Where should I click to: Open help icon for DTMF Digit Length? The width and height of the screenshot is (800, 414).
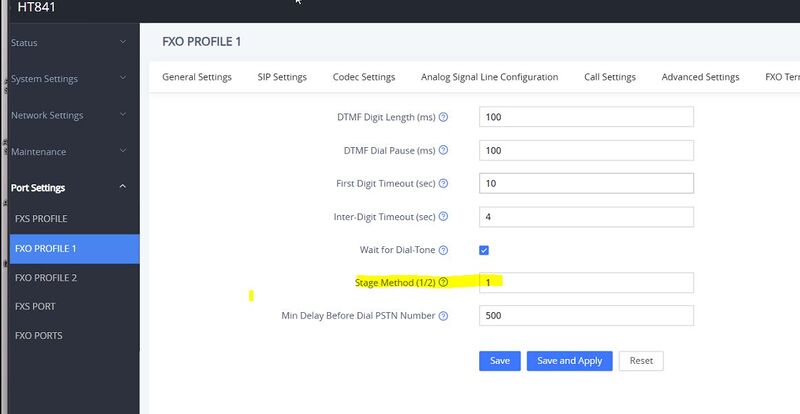point(443,117)
